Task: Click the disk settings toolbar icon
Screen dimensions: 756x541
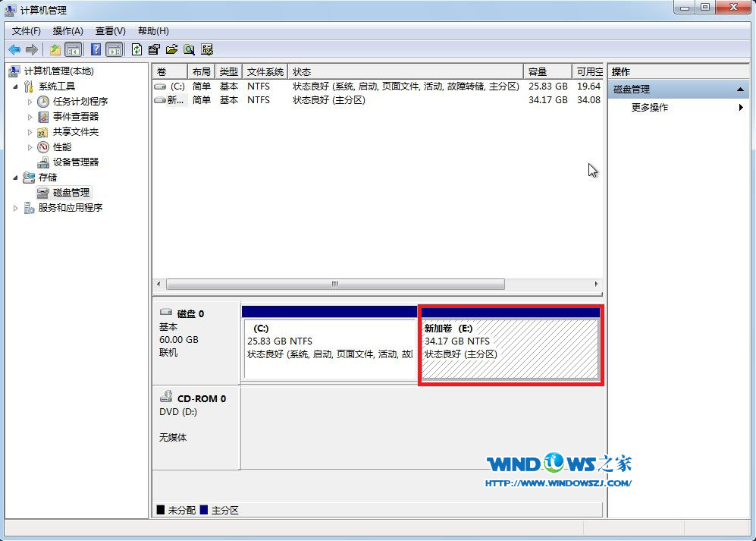Action: click(x=207, y=49)
